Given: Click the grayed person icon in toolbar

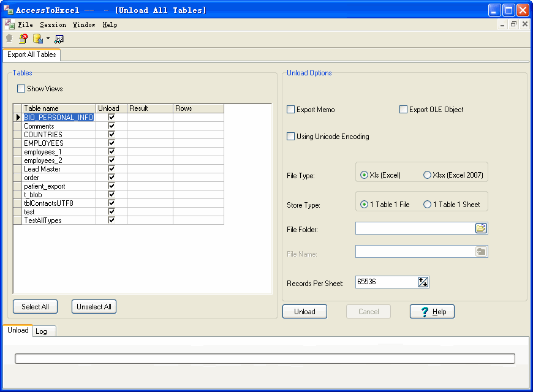Looking at the screenshot, I should [x=10, y=39].
